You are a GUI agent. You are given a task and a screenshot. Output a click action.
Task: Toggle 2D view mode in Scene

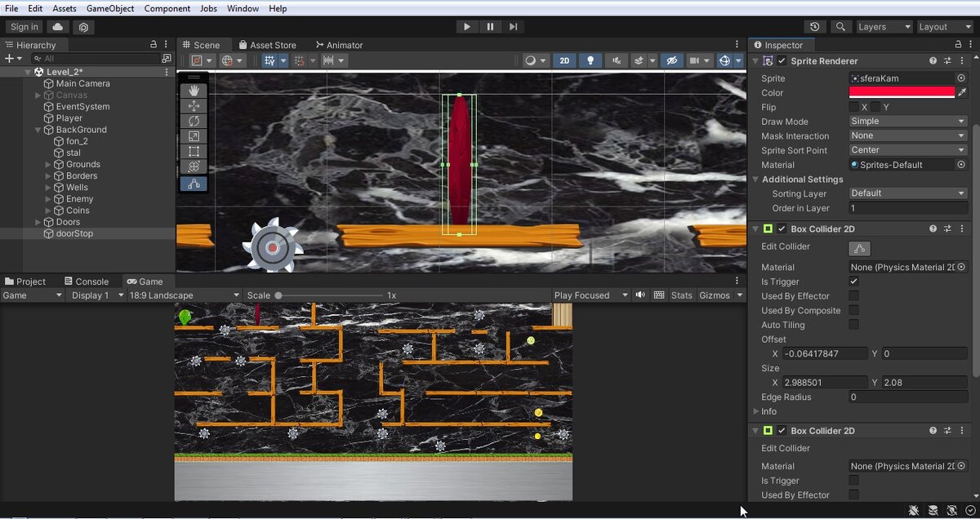coord(563,60)
